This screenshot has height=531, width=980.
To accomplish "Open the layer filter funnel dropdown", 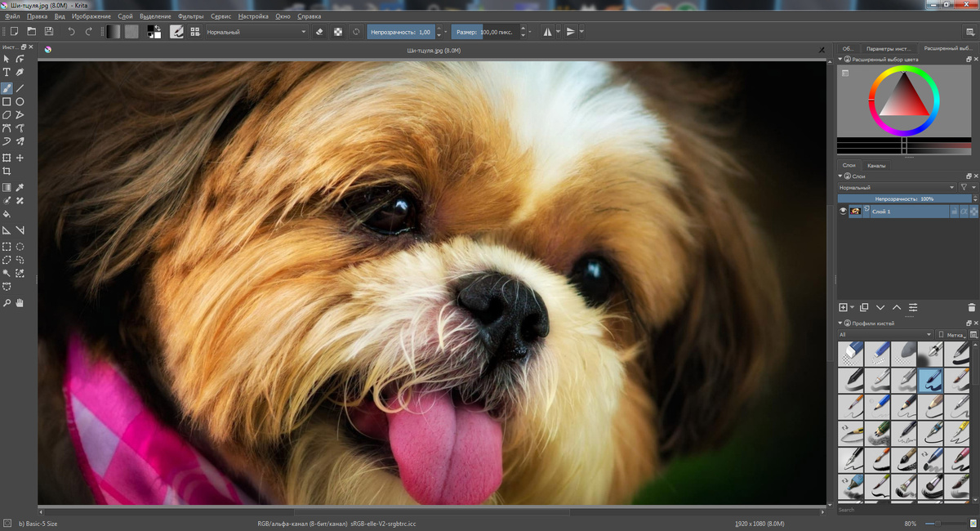I will pyautogui.click(x=967, y=187).
